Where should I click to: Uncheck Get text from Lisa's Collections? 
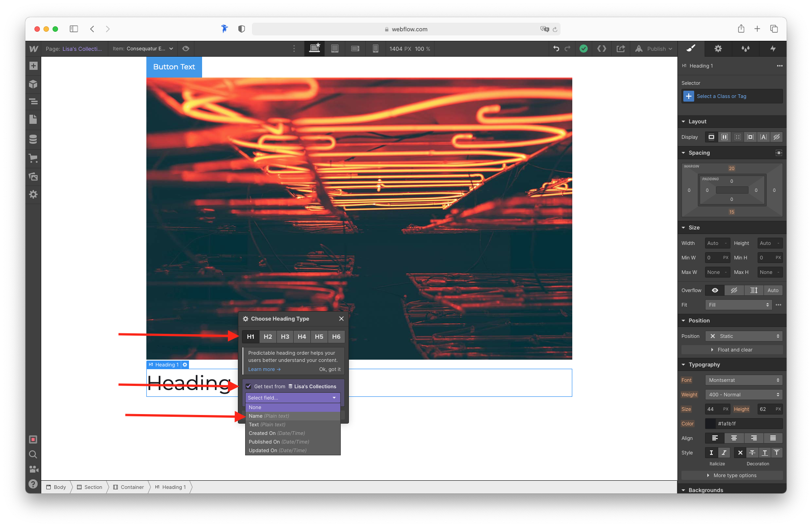(248, 386)
